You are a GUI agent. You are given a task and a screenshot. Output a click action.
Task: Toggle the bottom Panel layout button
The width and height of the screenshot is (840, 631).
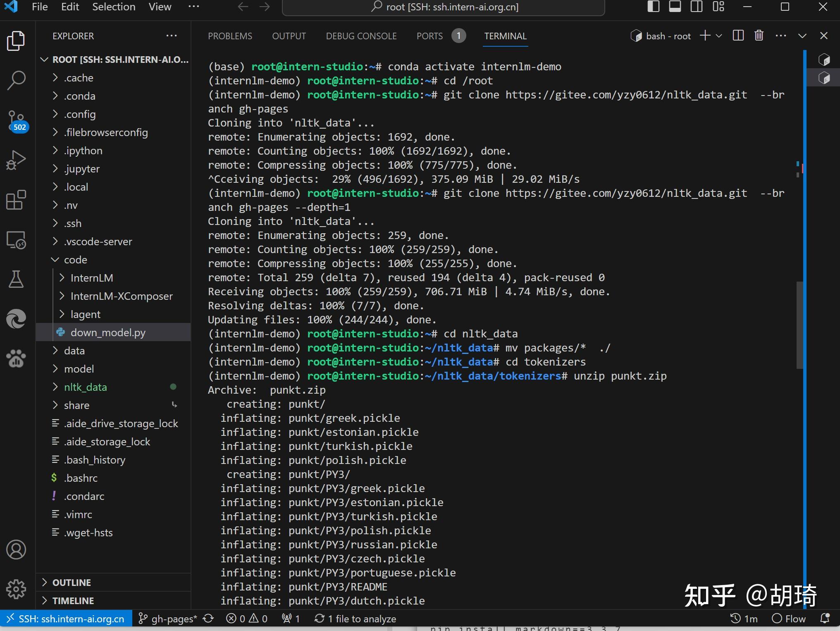675,7
